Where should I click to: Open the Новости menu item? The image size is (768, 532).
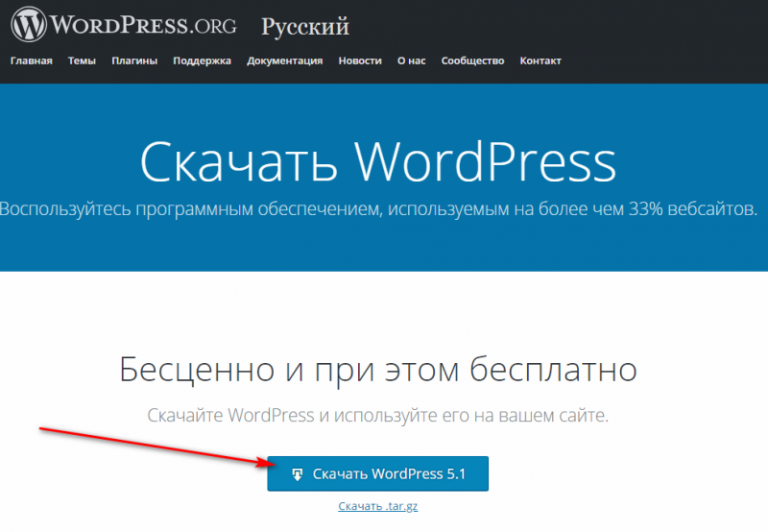click(x=360, y=60)
